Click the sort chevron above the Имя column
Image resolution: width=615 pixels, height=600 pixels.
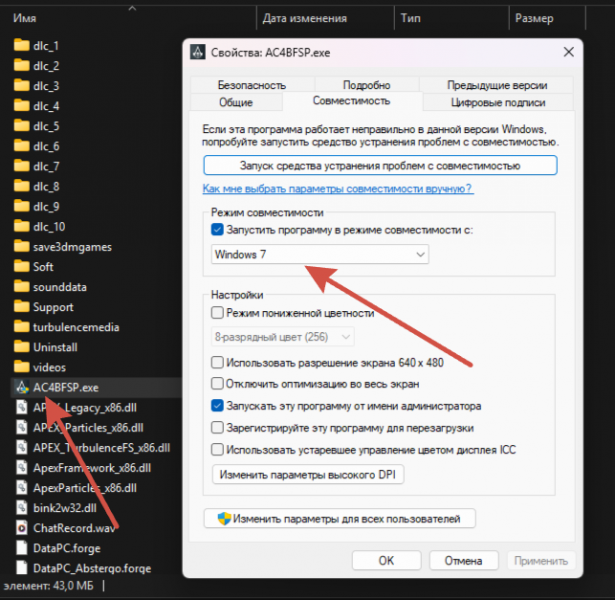click(x=132, y=8)
